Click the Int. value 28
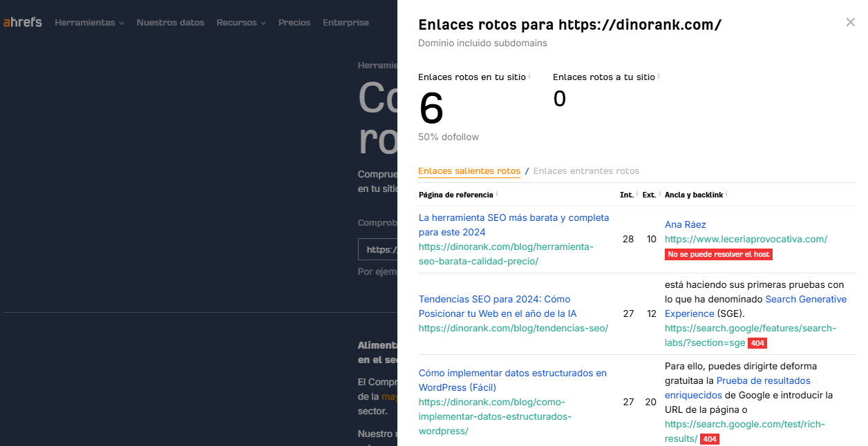This screenshot has height=446, width=868. [x=628, y=240]
